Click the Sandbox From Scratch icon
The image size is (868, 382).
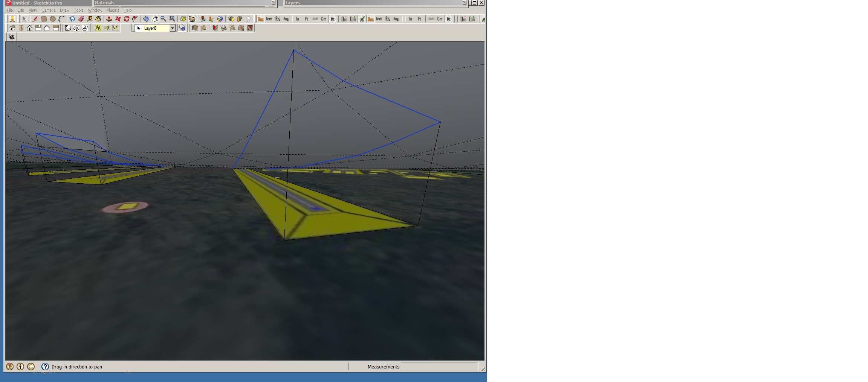pos(203,28)
